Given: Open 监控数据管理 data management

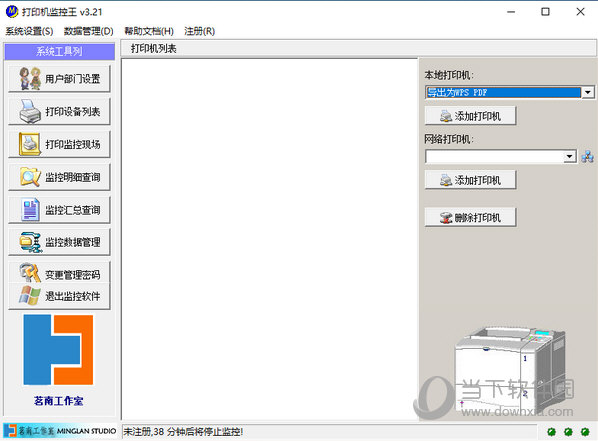Looking at the screenshot, I should coord(59,242).
